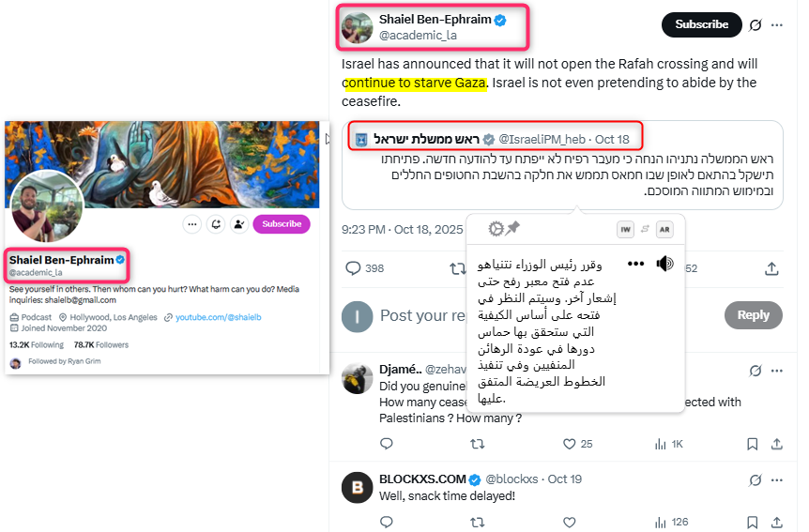Open the translation popup settings gear
The width and height of the screenshot is (809, 532).
tap(496, 229)
